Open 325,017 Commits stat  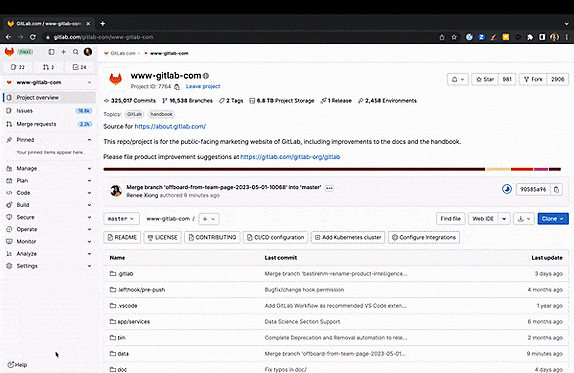tap(130, 101)
